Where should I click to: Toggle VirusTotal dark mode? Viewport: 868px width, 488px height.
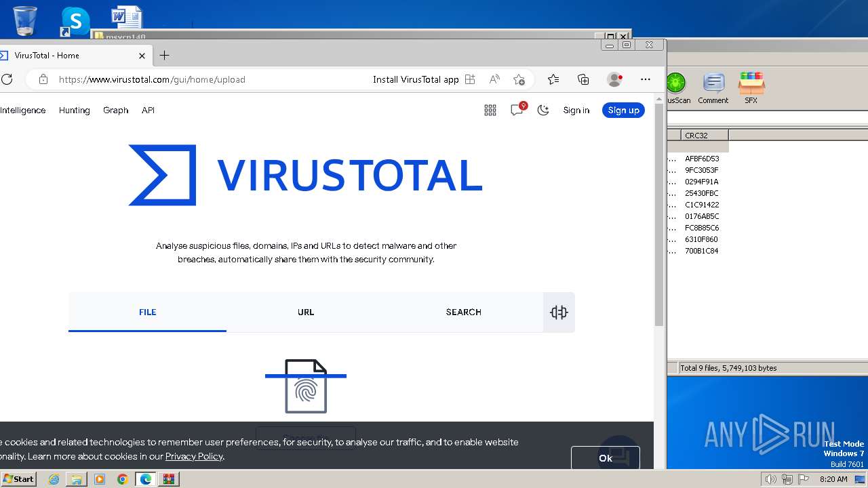click(x=543, y=110)
